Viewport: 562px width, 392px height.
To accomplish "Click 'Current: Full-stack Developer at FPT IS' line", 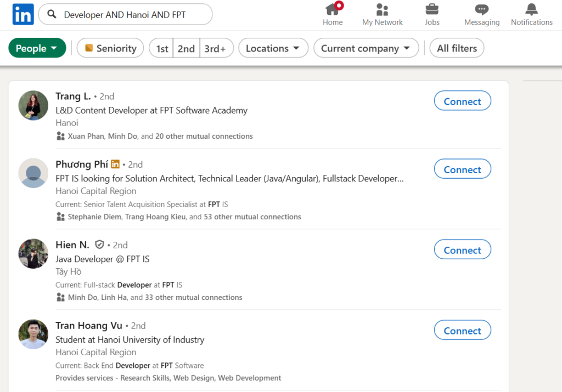I will [x=119, y=285].
